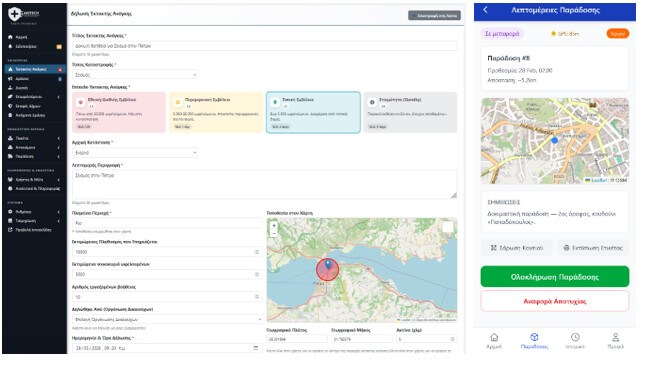This screenshot has height=370, width=647.
Task: Click the Πλησιέστερη Περιοχή input field
Action: (167, 223)
